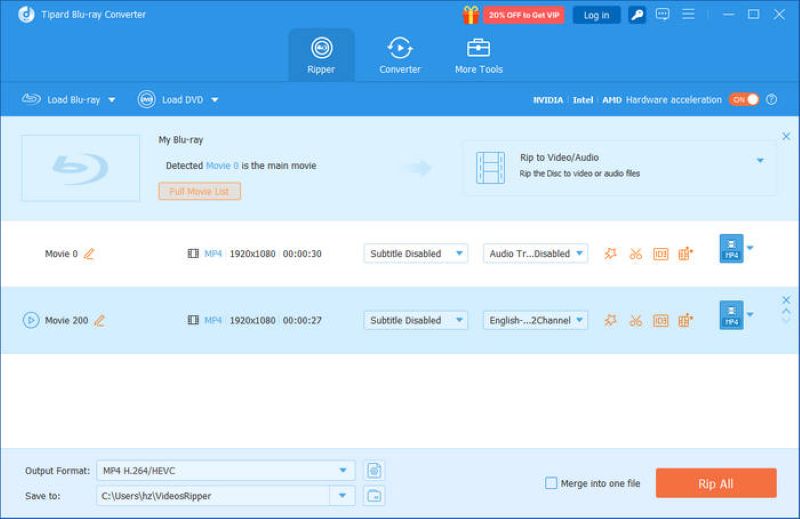Expand the Subtitle Disabled dropdown for Movie 0

(x=415, y=254)
